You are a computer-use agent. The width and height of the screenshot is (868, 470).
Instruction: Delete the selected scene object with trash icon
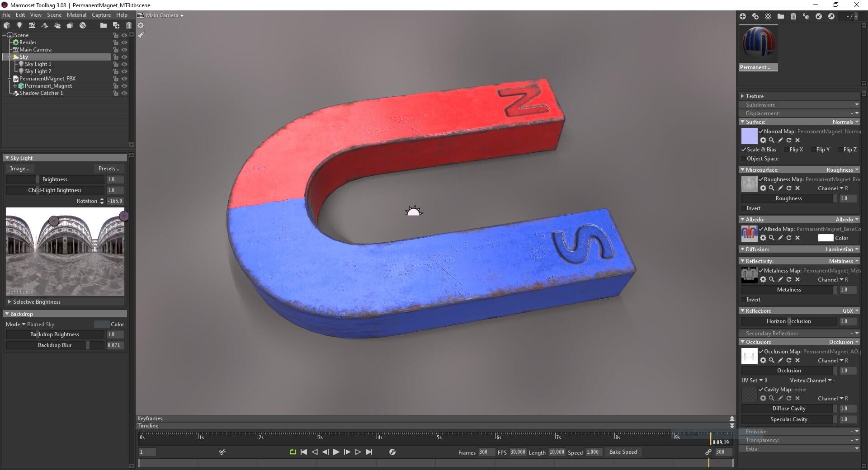(x=129, y=25)
